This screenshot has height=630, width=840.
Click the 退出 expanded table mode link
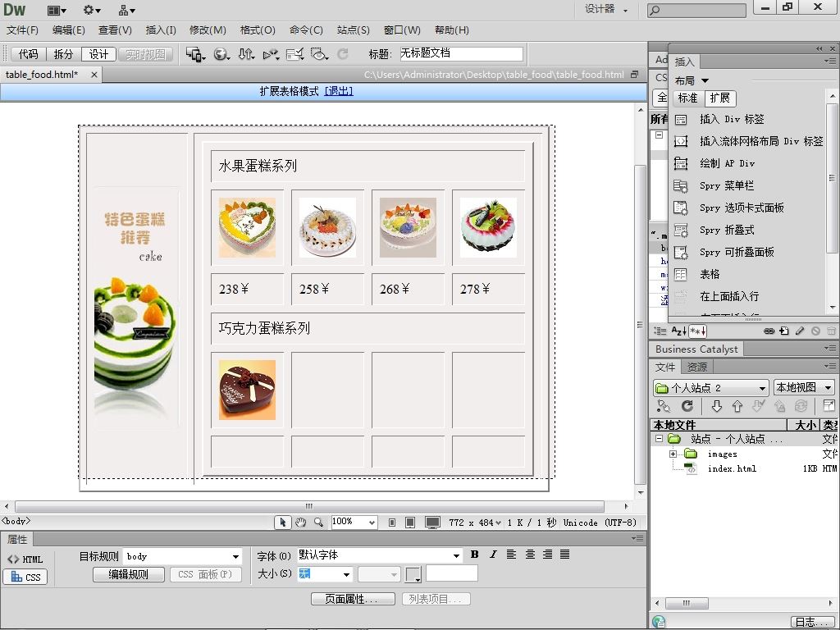339,92
